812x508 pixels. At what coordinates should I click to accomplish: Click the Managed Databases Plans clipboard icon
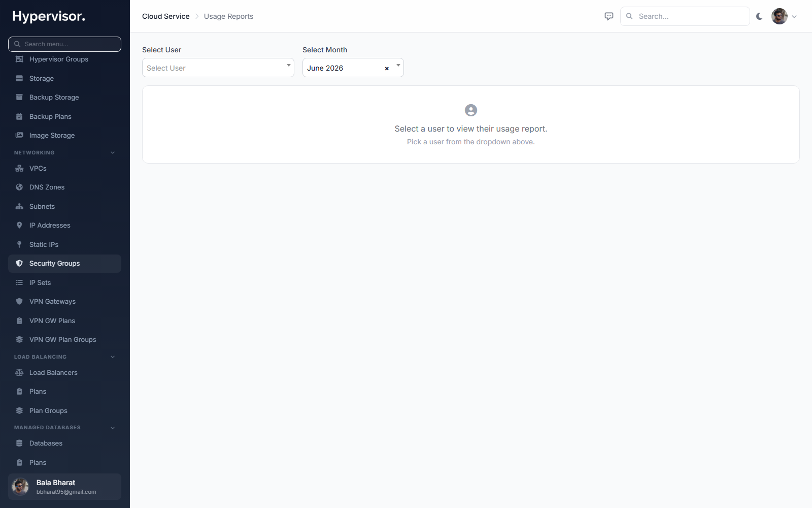pyautogui.click(x=19, y=463)
